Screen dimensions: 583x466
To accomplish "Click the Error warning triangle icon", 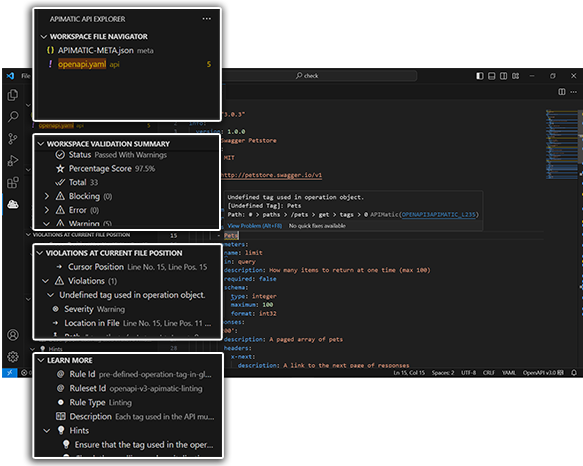I will [60, 210].
